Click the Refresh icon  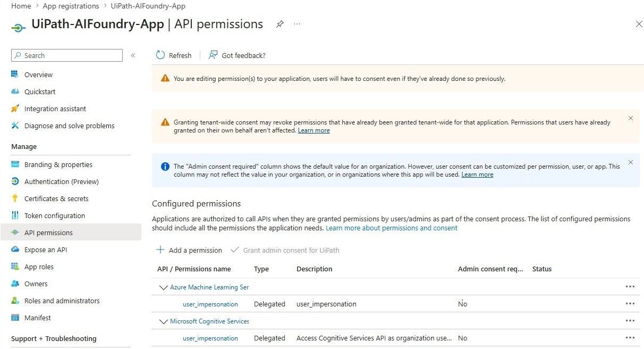click(160, 55)
